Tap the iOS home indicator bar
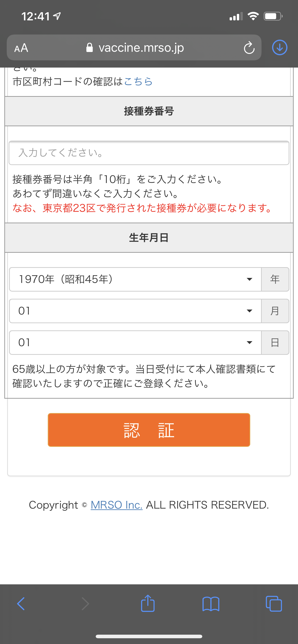 149,636
